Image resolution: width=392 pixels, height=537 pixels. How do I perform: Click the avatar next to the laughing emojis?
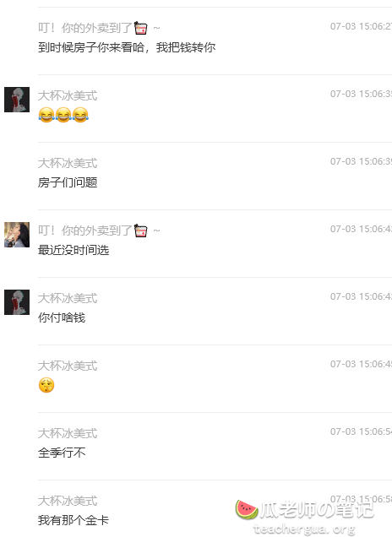pos(17,100)
